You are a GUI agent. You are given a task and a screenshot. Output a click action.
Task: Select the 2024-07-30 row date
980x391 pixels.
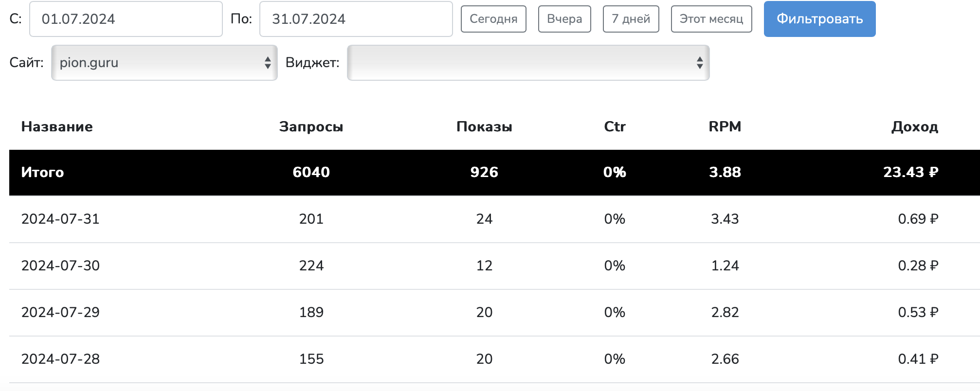click(x=60, y=266)
